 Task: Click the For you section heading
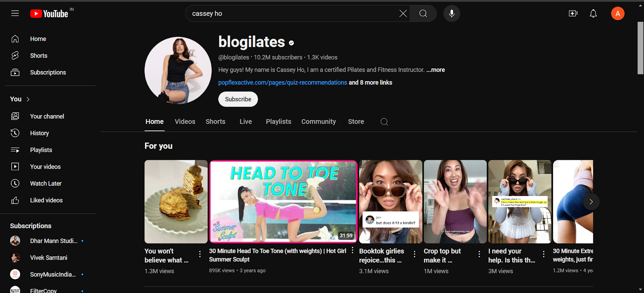(x=159, y=146)
